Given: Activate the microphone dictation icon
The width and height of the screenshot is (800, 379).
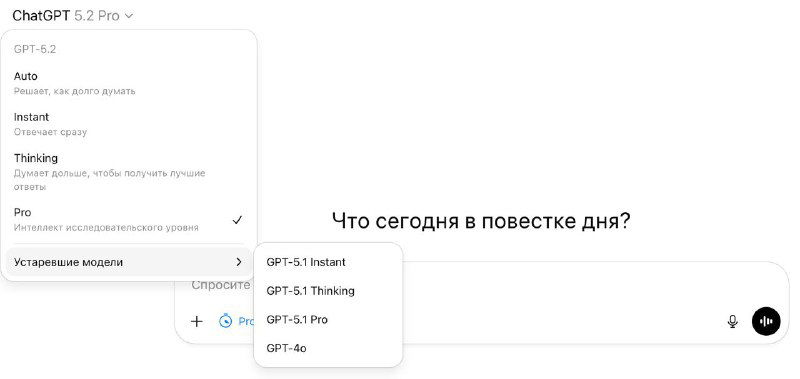Looking at the screenshot, I should [x=732, y=321].
